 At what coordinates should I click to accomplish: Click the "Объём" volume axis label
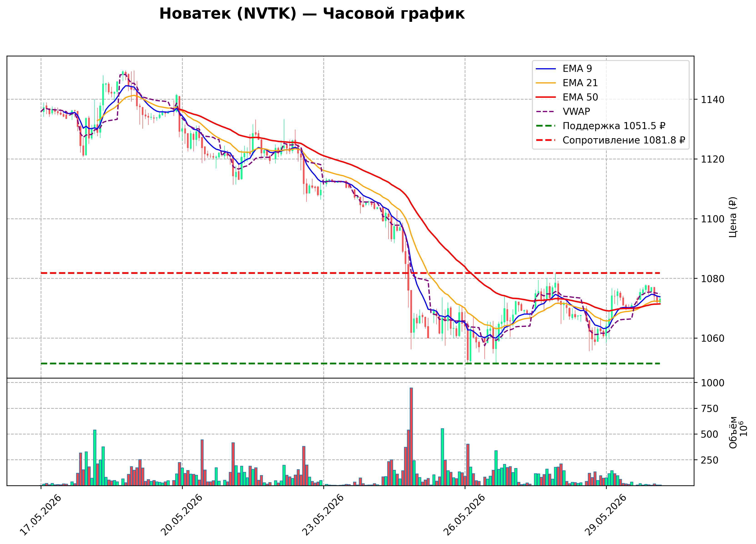click(733, 432)
